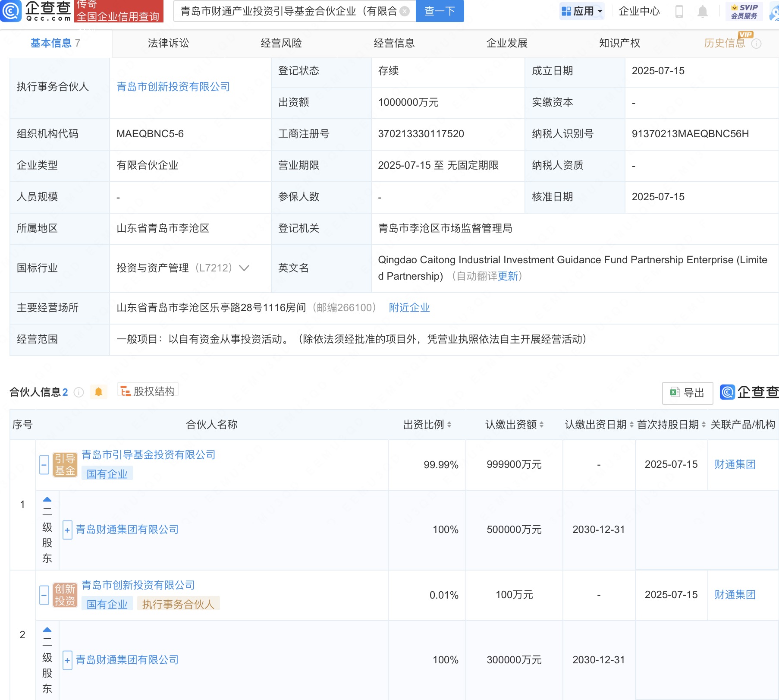The width and height of the screenshot is (779, 700).
Task: Switch to 经营风险 tab
Action: click(281, 43)
